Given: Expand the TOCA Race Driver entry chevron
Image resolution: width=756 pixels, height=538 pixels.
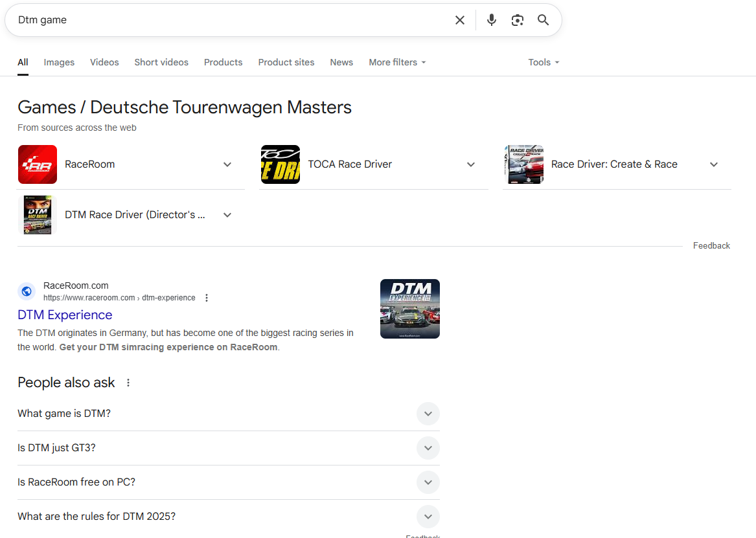Looking at the screenshot, I should click(470, 164).
